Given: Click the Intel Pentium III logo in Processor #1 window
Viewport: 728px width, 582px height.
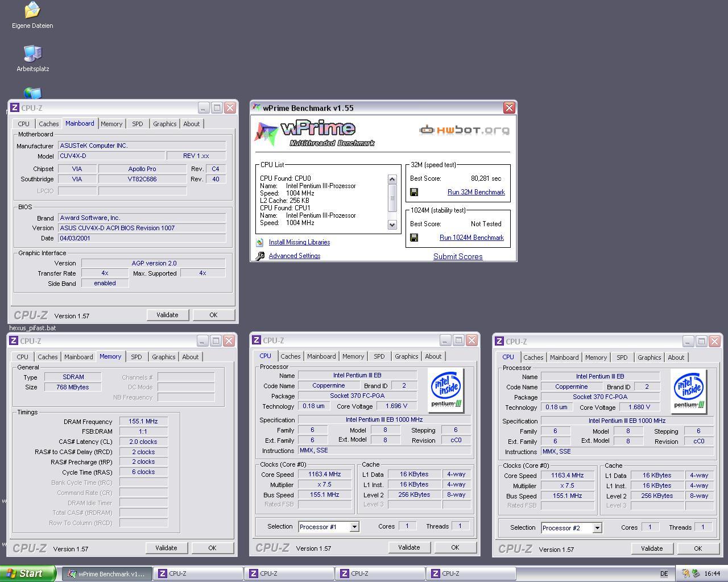Looking at the screenshot, I should pos(446,390).
